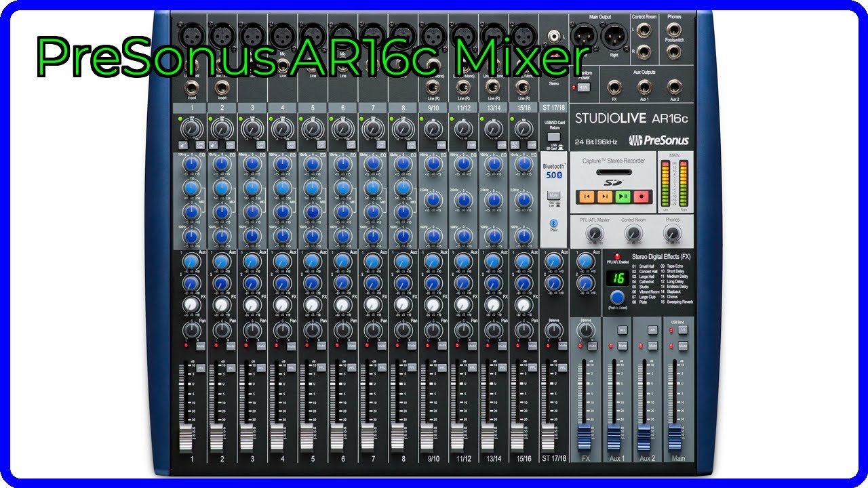Image resolution: width=868 pixels, height=488 pixels.
Task: Click the SD card slot
Action: (613, 172)
